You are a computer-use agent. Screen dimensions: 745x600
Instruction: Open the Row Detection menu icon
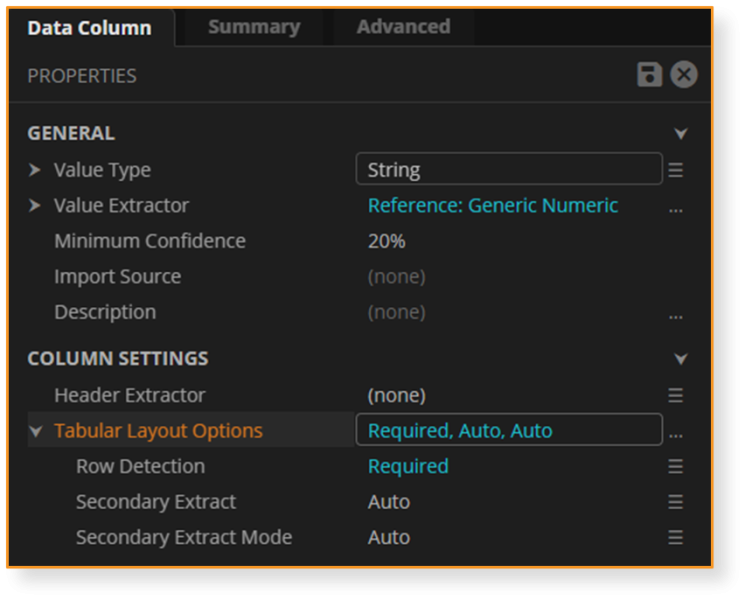tap(676, 466)
